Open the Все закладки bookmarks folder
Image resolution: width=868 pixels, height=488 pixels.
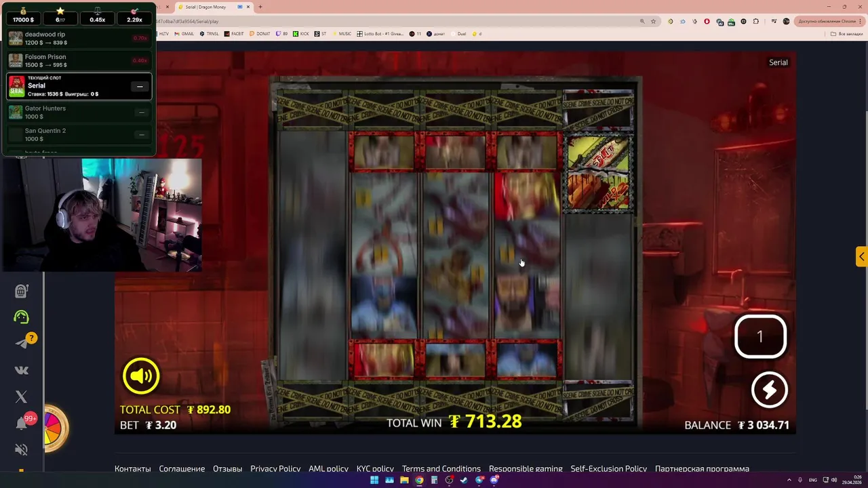[848, 33]
